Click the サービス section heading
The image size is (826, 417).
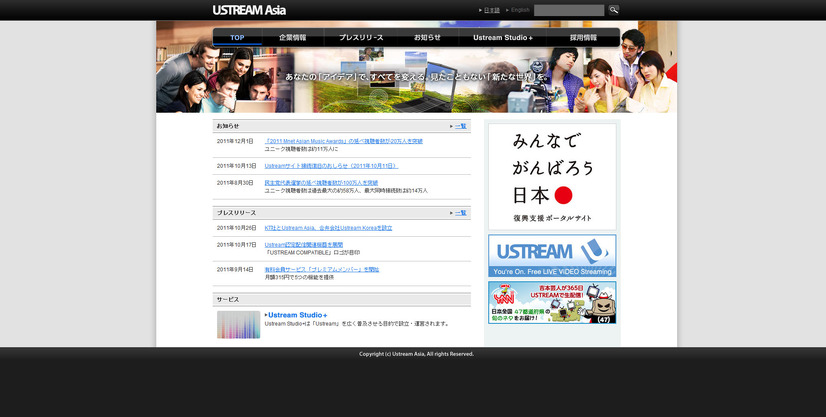pos(228,300)
